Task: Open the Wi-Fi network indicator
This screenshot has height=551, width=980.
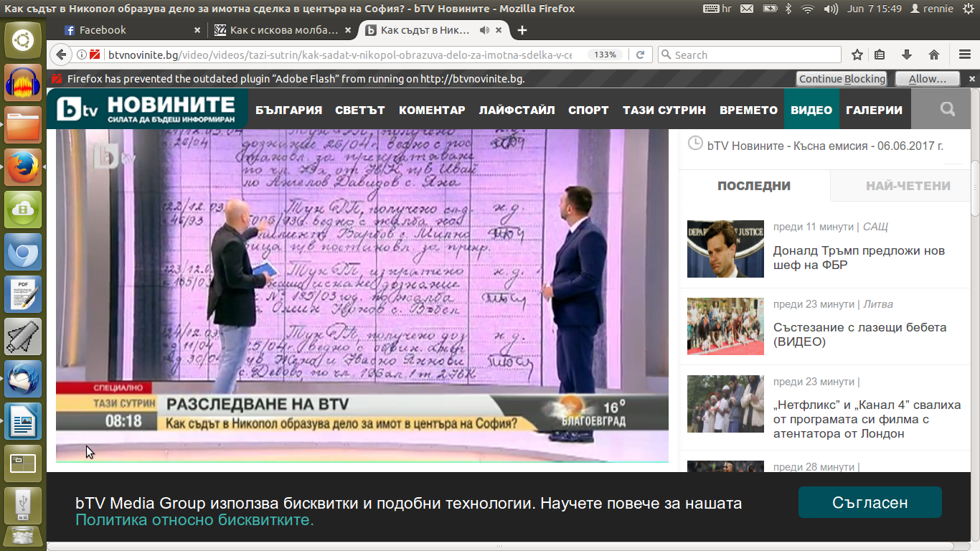Action: [809, 9]
